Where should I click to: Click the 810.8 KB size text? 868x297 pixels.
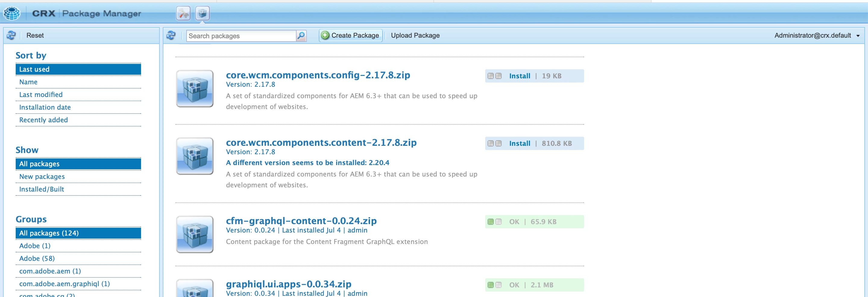[557, 143]
